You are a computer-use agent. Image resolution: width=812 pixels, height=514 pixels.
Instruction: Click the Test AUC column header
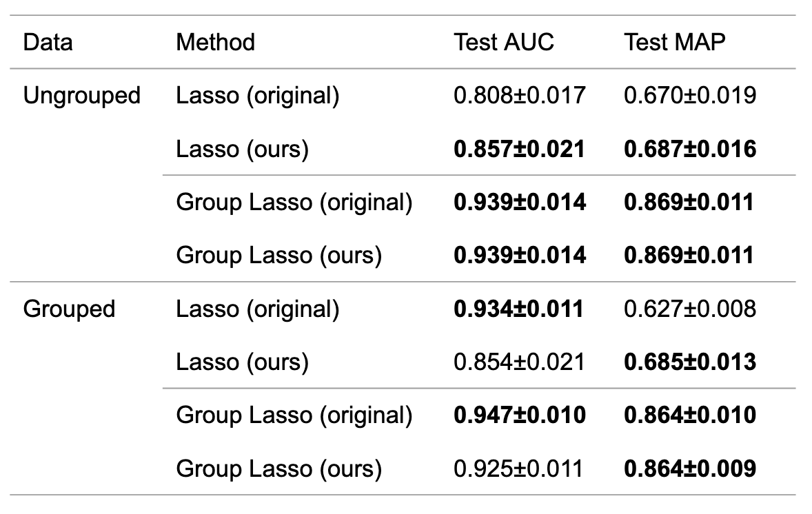(x=504, y=43)
